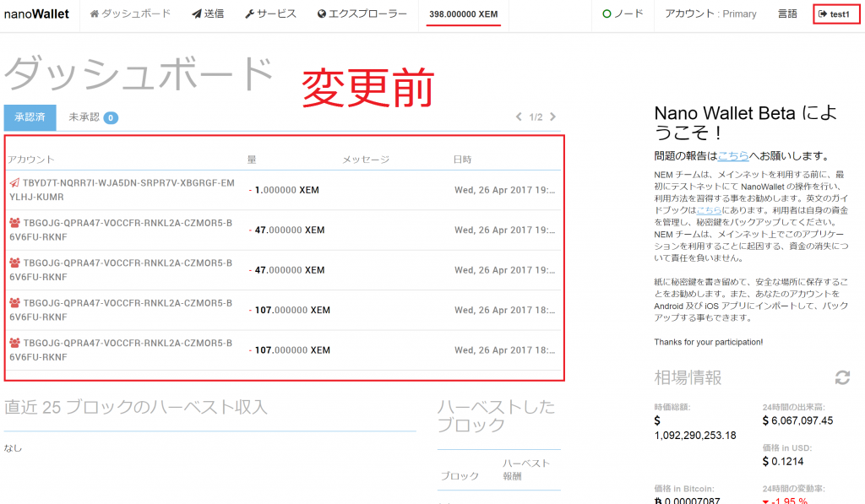Viewport: 865px width, 504px height.
Task: Click the 日時 column header
Action: [x=462, y=160]
